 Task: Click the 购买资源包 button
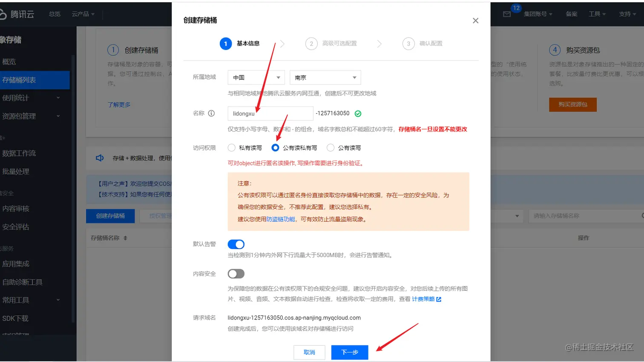pos(573,104)
